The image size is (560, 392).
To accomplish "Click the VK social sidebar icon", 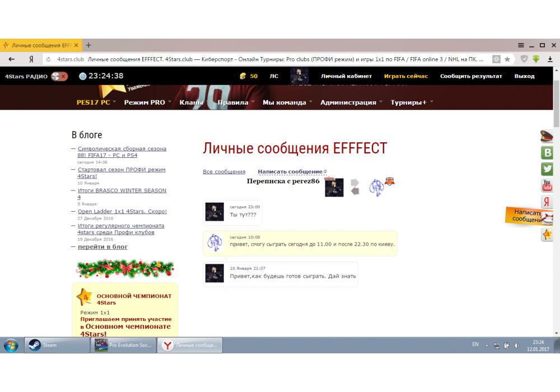I will (x=547, y=152).
